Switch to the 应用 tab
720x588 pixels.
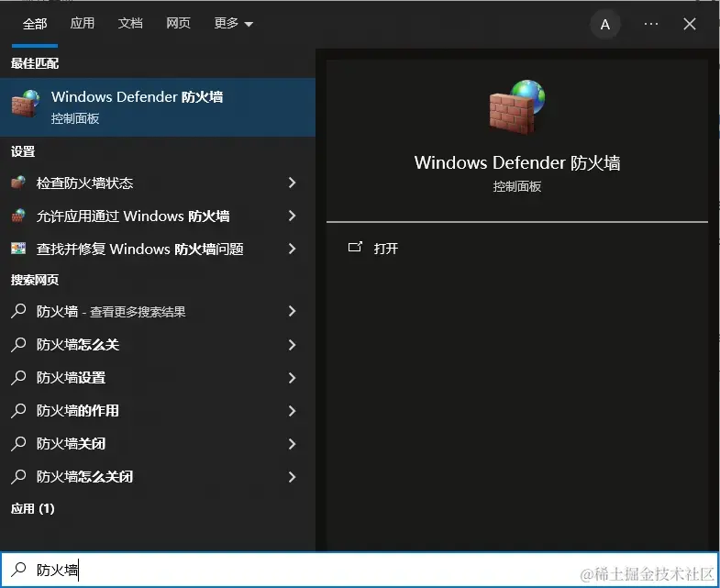[x=83, y=23]
